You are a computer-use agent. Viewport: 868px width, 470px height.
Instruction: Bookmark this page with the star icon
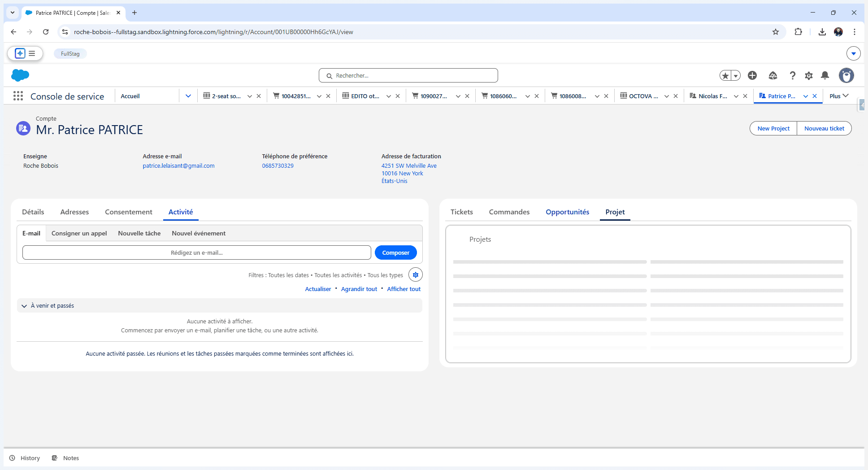pos(776,32)
